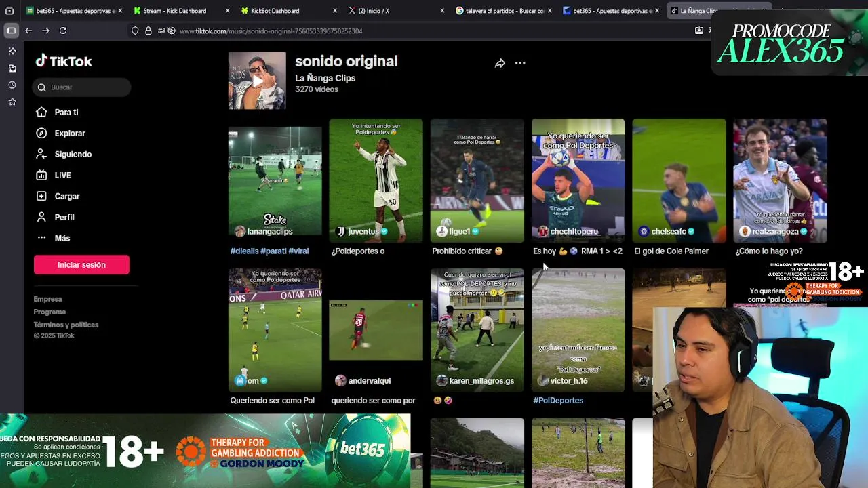868x488 pixels.
Task: Open the victor_h.16 video thumbnail
Action: coord(578,330)
